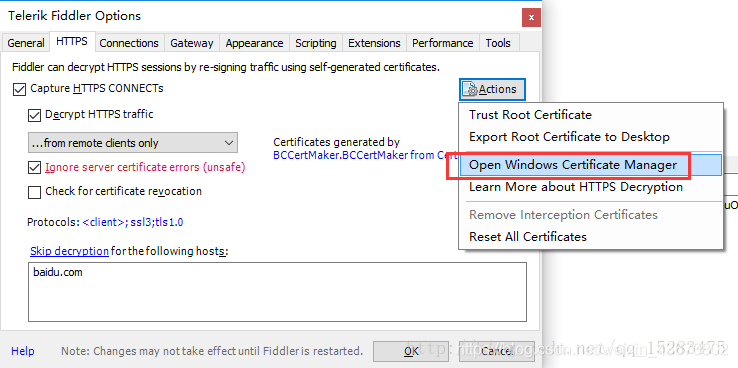The image size is (738, 368).
Task: Select Export Root Certificate to Desktop
Action: pos(590,137)
